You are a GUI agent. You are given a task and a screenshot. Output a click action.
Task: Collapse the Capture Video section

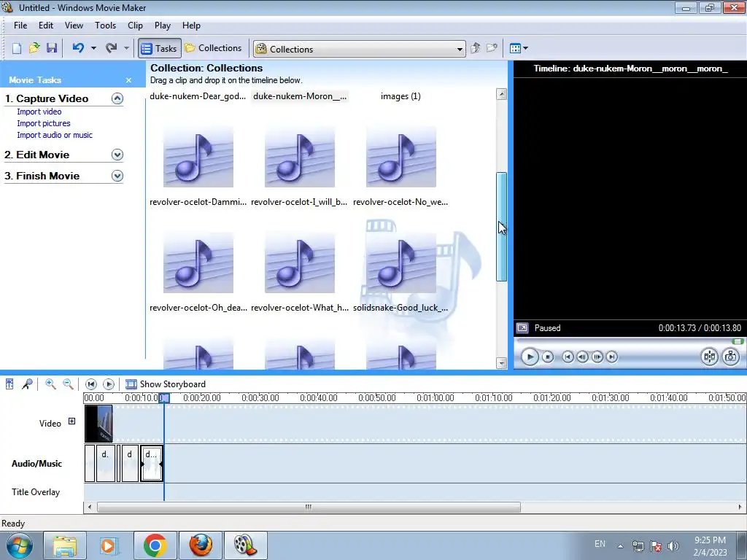pos(117,98)
